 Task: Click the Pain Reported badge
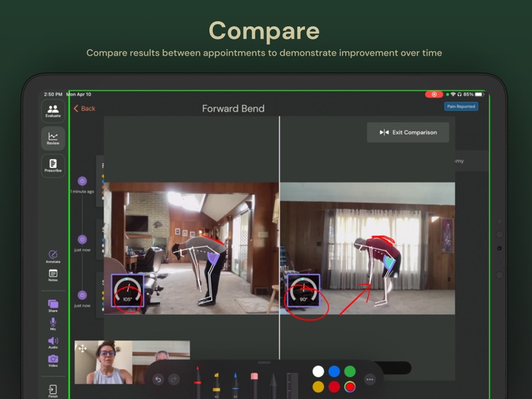click(x=461, y=106)
